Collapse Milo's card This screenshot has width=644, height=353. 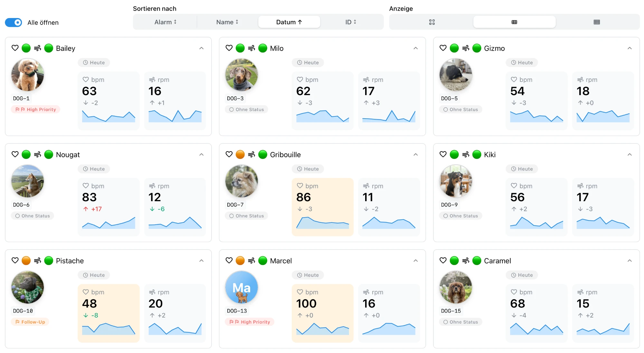pos(416,48)
